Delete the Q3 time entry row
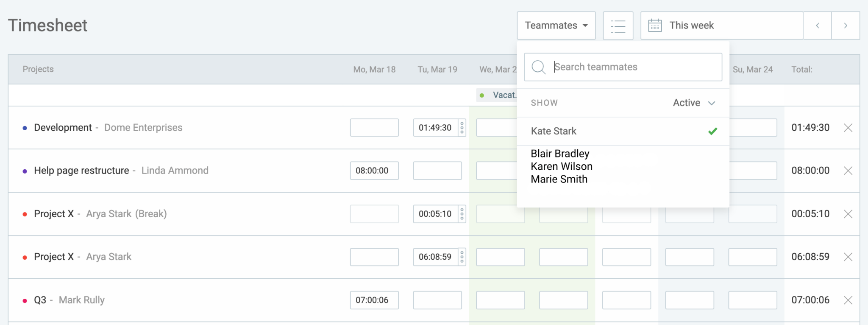The image size is (868, 325). (849, 300)
